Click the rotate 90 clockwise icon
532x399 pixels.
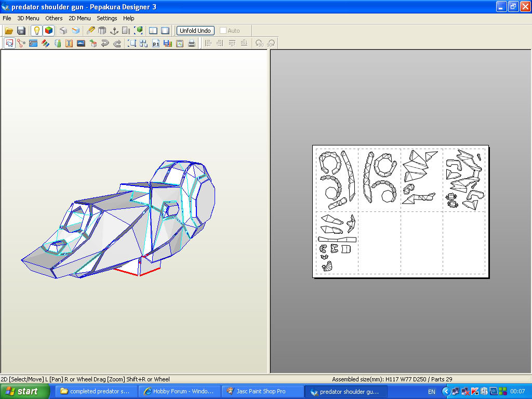(x=271, y=44)
